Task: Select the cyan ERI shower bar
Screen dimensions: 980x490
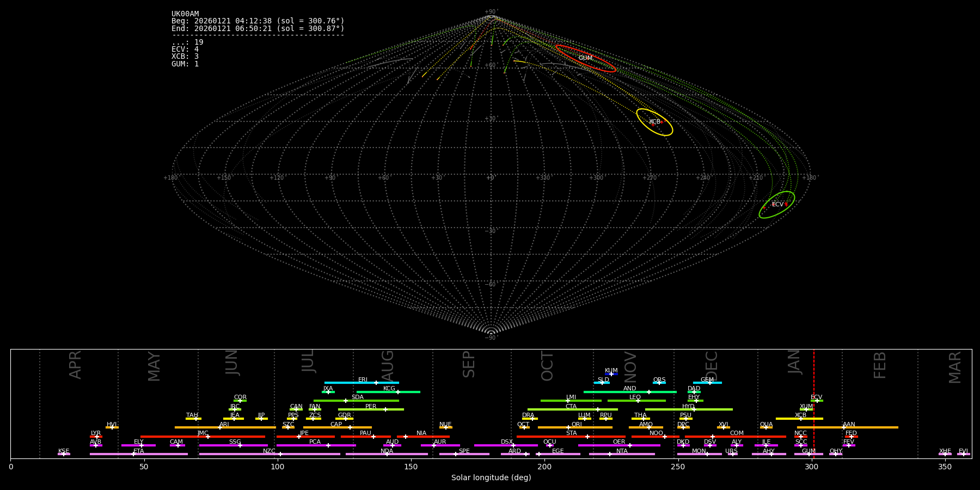Action: (x=362, y=383)
